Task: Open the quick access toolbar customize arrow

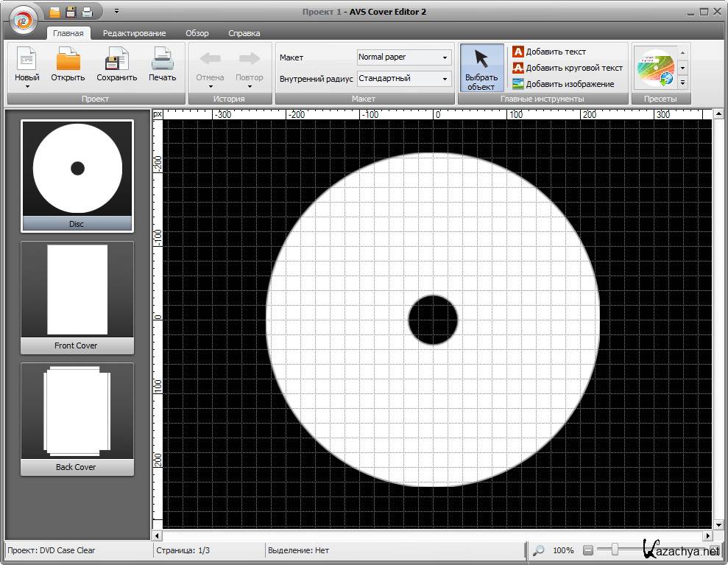Action: tap(116, 12)
